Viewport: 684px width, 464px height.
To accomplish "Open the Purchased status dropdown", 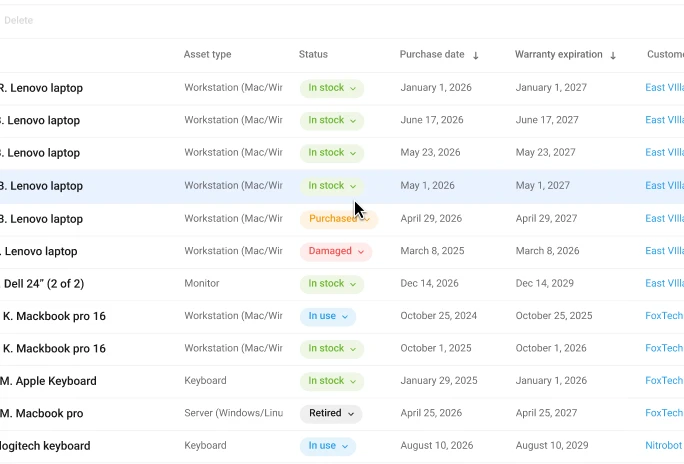I will pyautogui.click(x=339, y=218).
